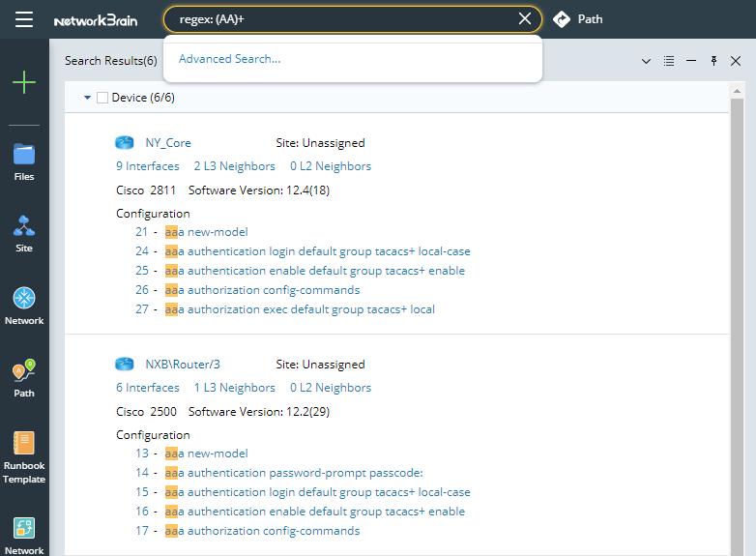
Task: Open Advanced Search from the dropdown
Action: [x=230, y=59]
